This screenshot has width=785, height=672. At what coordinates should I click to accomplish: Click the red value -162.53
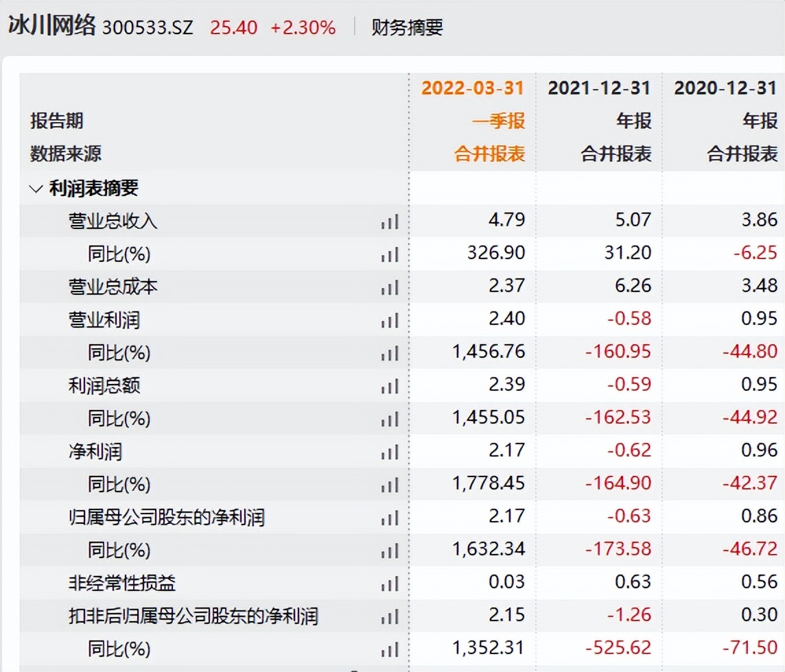pyautogui.click(x=618, y=418)
